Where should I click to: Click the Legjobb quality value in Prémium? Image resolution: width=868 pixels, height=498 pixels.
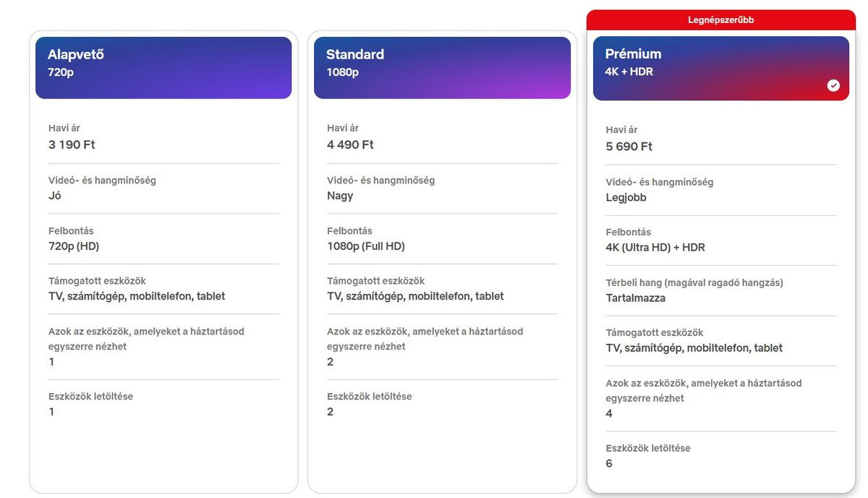coord(626,198)
